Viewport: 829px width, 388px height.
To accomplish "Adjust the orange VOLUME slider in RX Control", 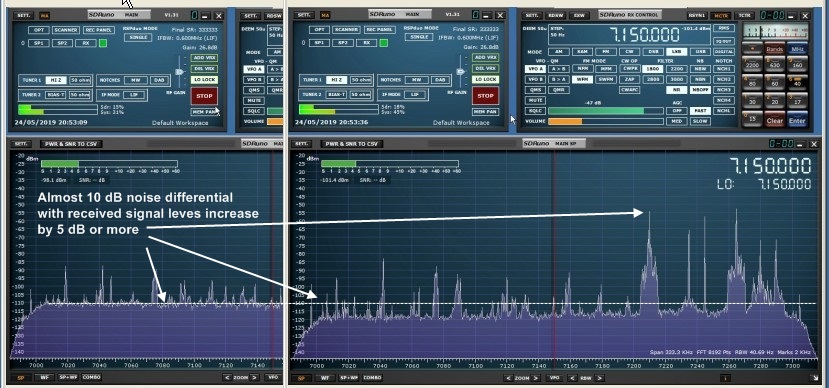I will [x=605, y=121].
